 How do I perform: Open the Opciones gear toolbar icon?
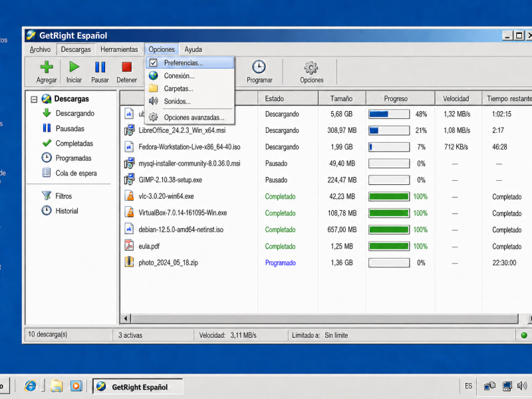pos(311,68)
